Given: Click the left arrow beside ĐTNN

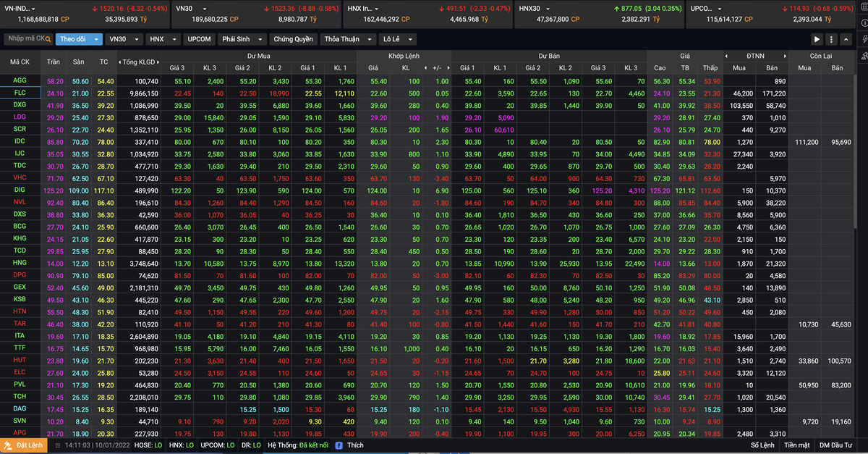Looking at the screenshot, I should click(x=726, y=56).
